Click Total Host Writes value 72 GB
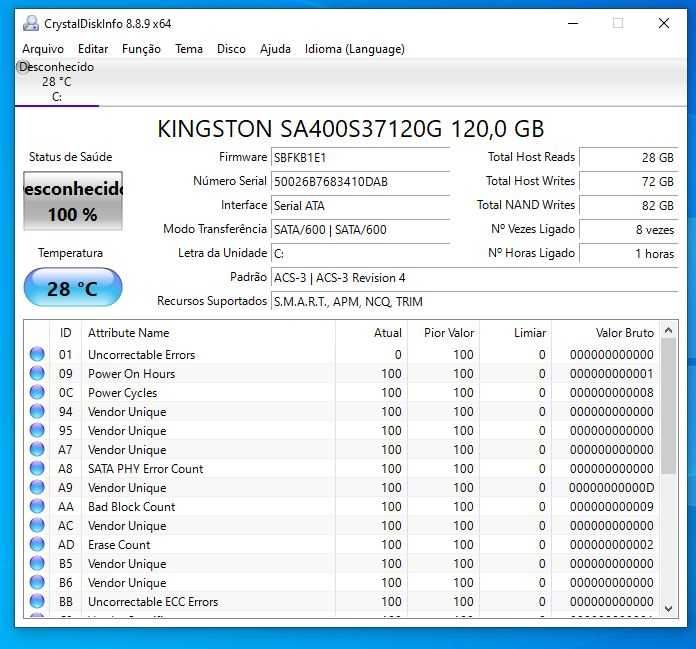The image size is (696, 649). 629,182
